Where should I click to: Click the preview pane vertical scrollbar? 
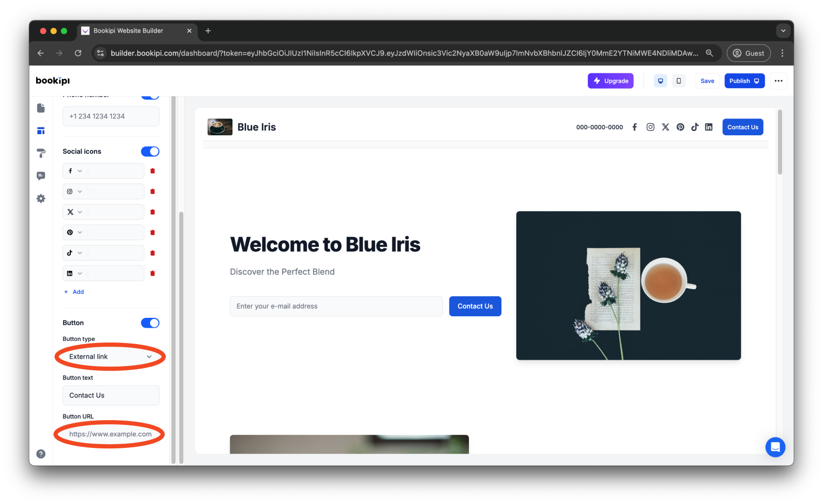click(x=780, y=142)
